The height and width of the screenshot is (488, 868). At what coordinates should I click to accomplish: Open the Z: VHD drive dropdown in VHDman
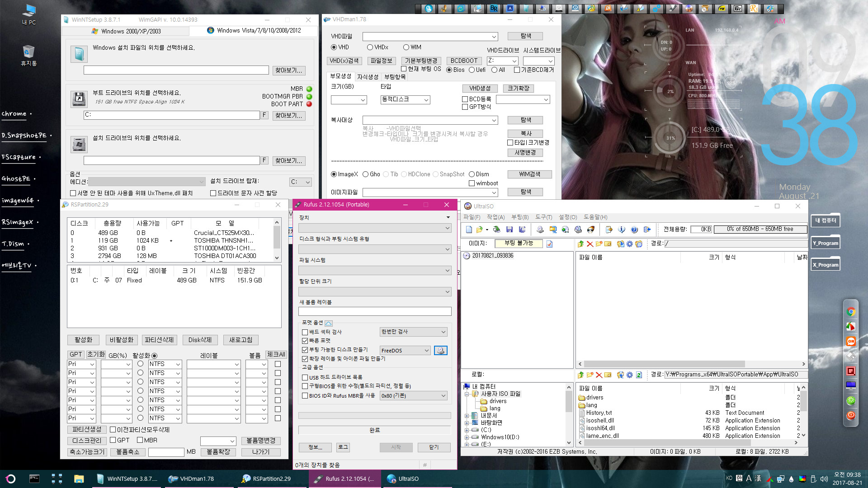503,61
